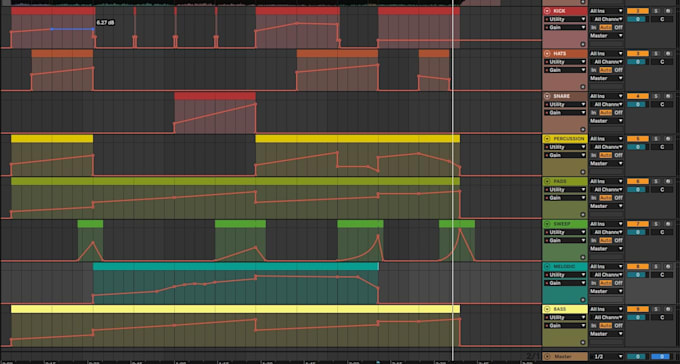The width and height of the screenshot is (680, 364).
Task: Select the yellow BASS clip header
Action: [235, 309]
